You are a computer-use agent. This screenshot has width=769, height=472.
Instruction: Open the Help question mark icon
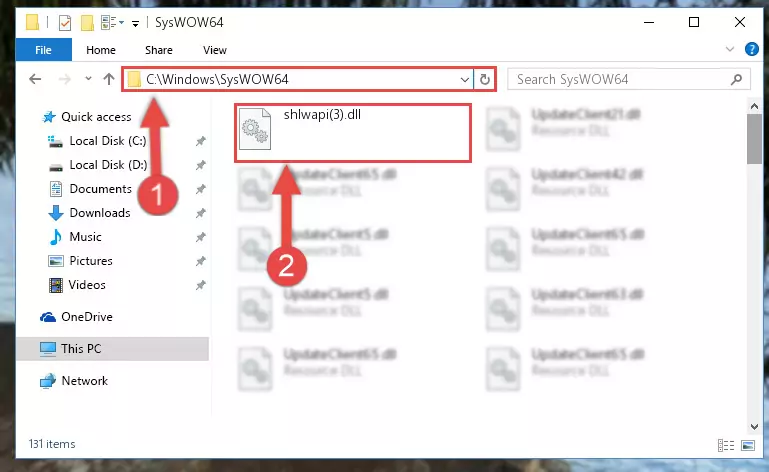[751, 49]
